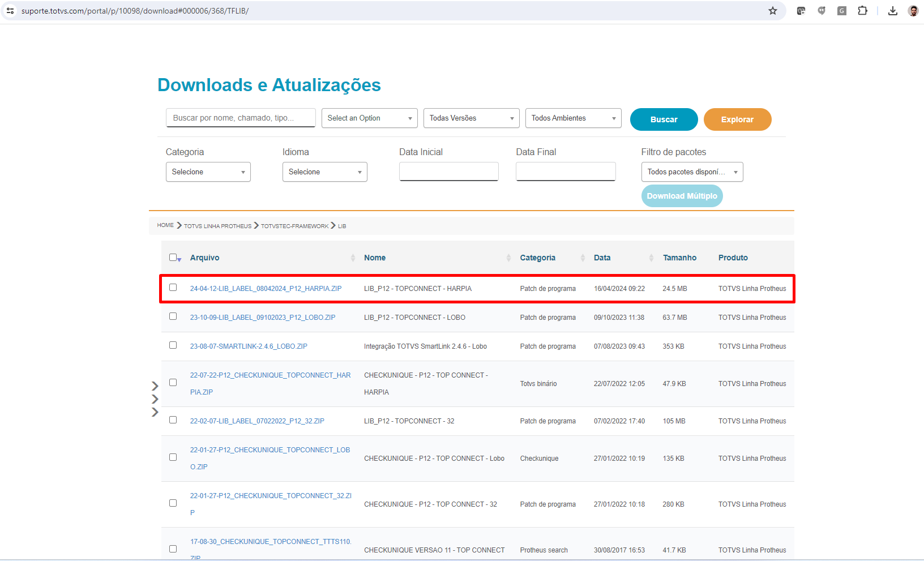
Task: Download the 23-10-09 LIB_LABEL LOBO zip file
Action: coord(262,318)
